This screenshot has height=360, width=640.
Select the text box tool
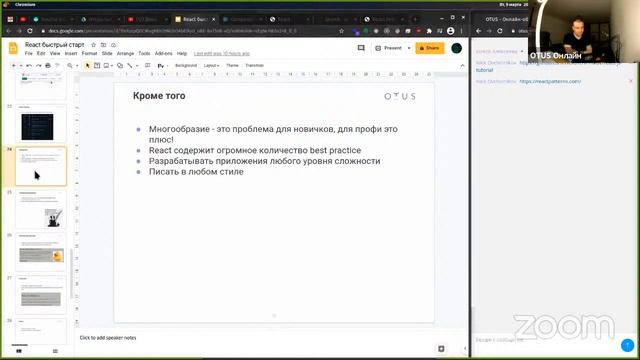tap(97, 65)
